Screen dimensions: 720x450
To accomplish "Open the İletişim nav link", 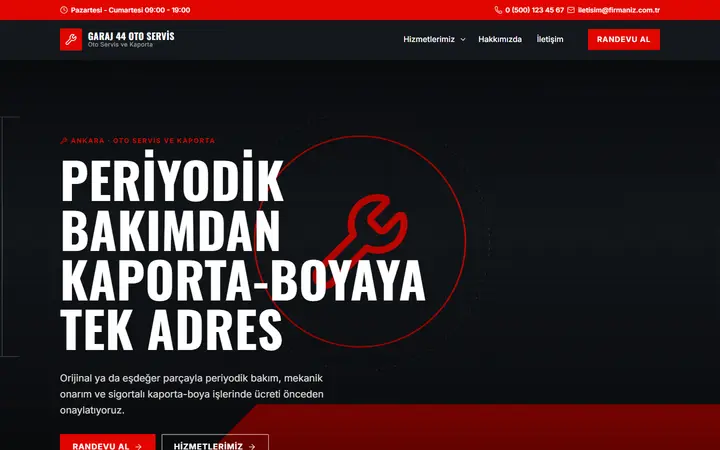I will 550,39.
